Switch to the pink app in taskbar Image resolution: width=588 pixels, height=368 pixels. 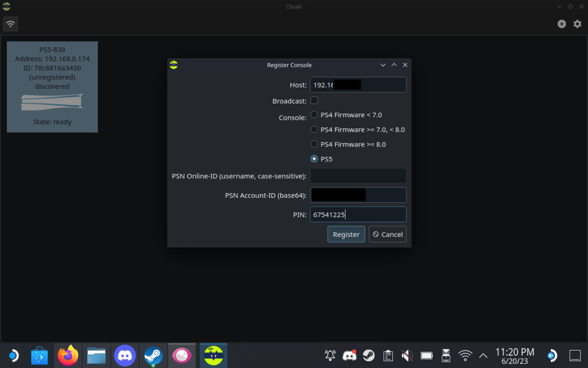(182, 355)
